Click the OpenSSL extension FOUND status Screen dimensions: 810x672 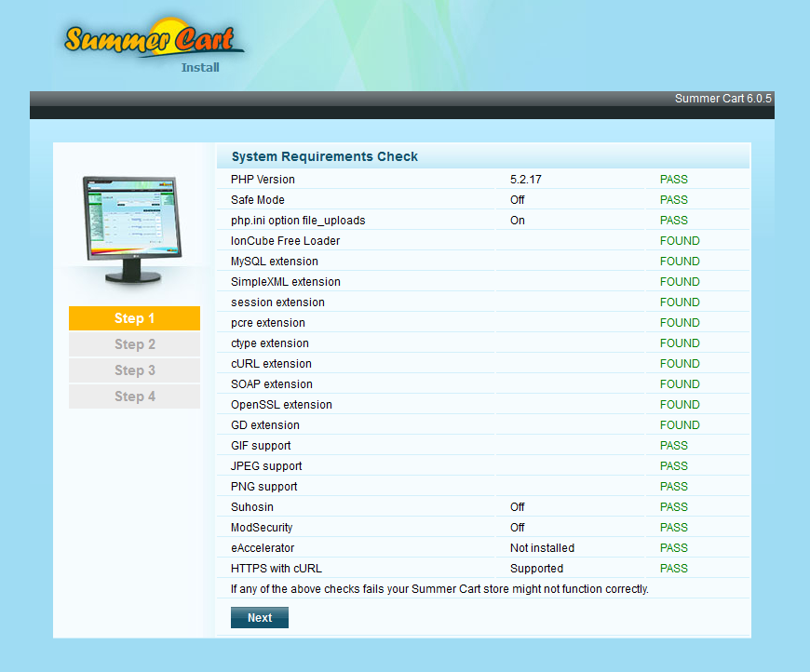[679, 405]
